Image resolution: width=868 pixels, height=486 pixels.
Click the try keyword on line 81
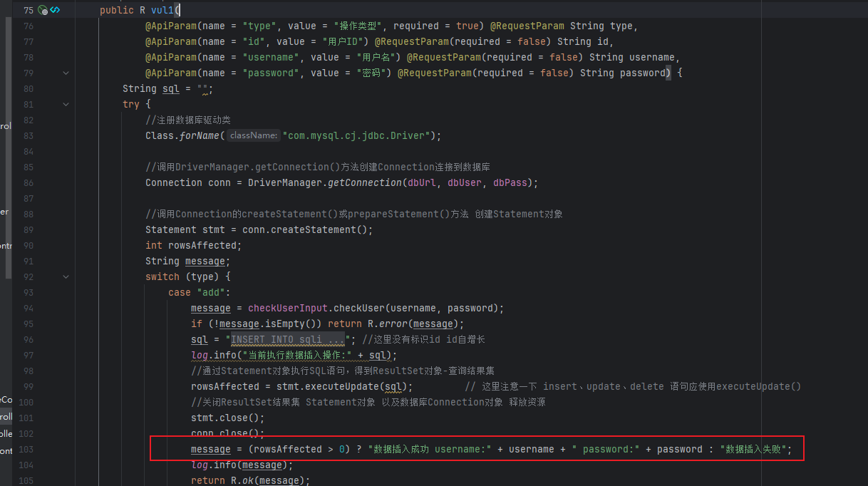tap(131, 104)
